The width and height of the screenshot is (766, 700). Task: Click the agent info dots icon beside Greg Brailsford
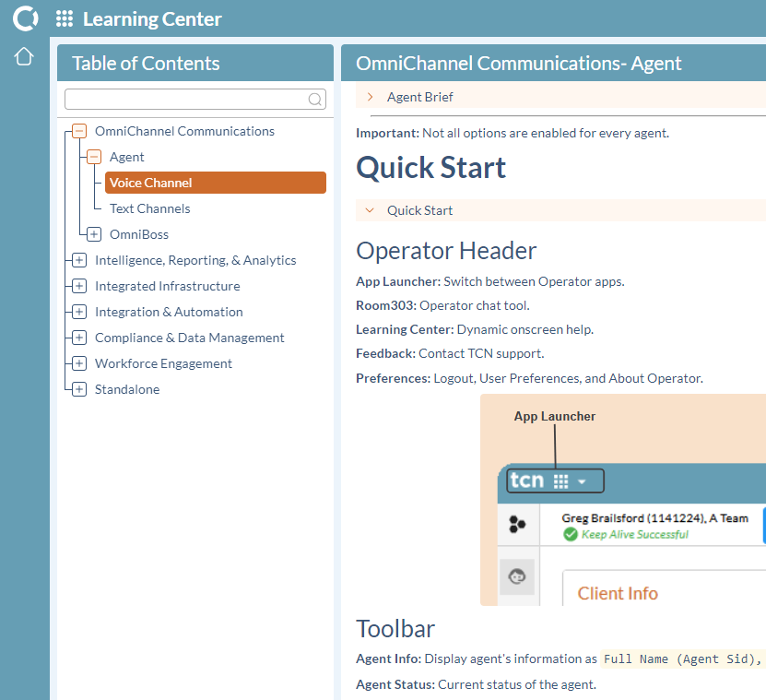pos(517,525)
